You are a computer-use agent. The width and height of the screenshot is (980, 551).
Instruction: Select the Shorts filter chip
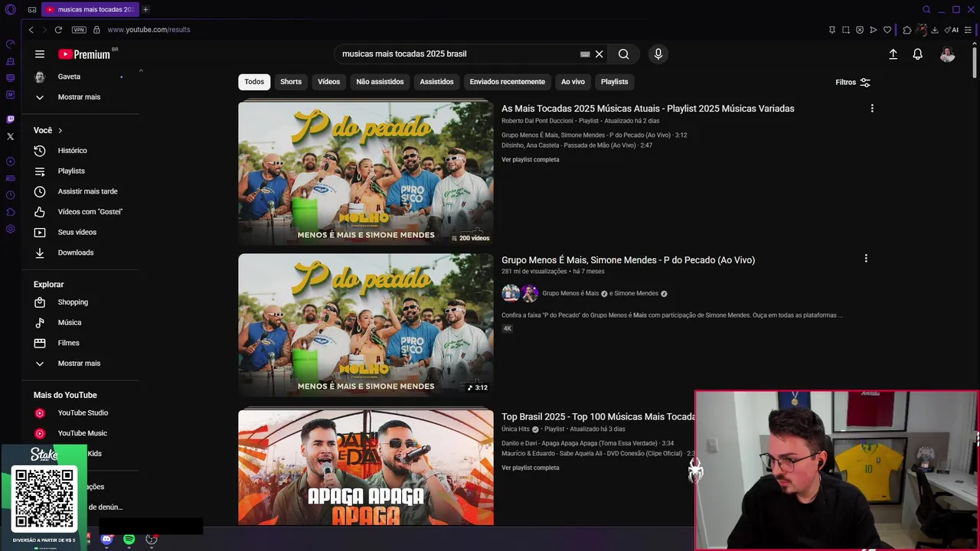[x=291, y=82]
